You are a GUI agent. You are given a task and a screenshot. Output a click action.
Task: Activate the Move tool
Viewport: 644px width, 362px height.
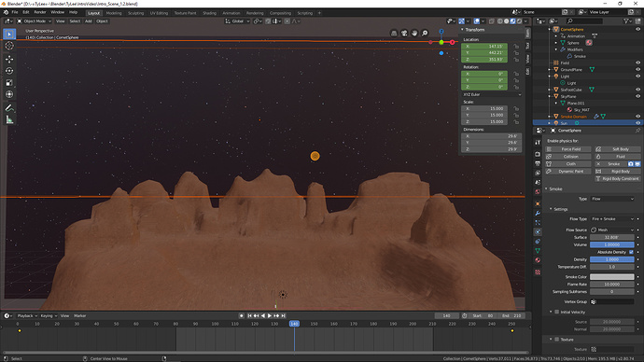click(9, 59)
